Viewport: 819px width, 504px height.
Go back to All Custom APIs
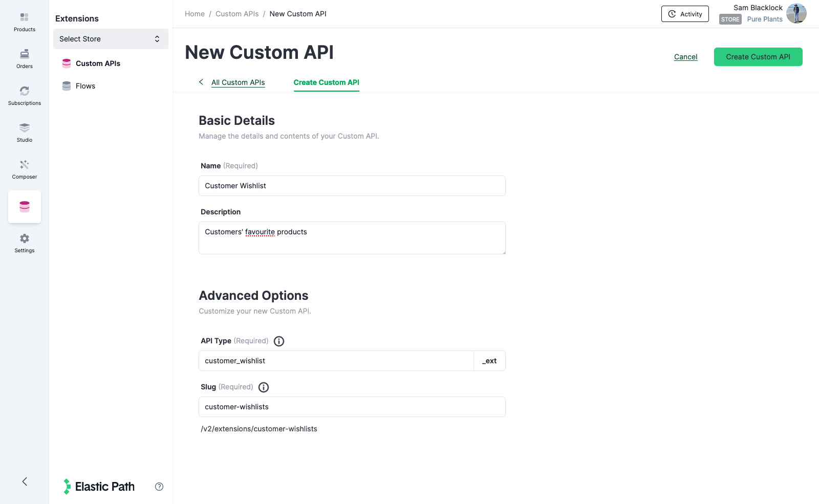[x=238, y=82]
